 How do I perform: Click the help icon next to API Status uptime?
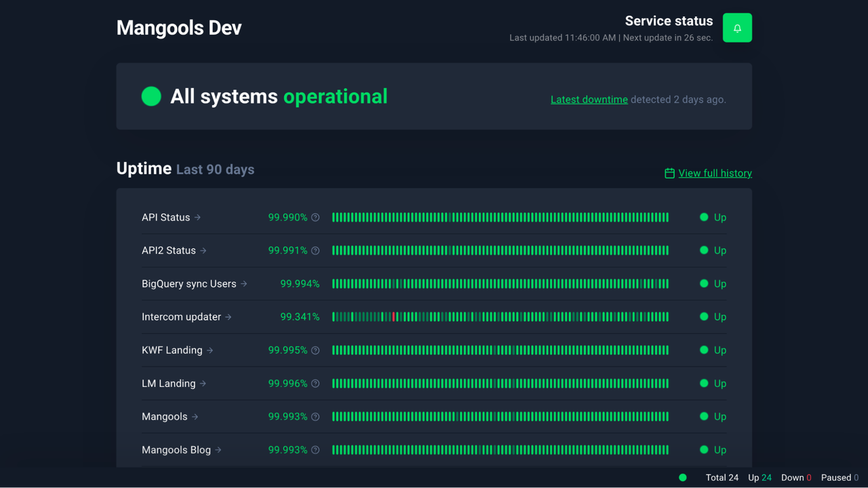315,217
